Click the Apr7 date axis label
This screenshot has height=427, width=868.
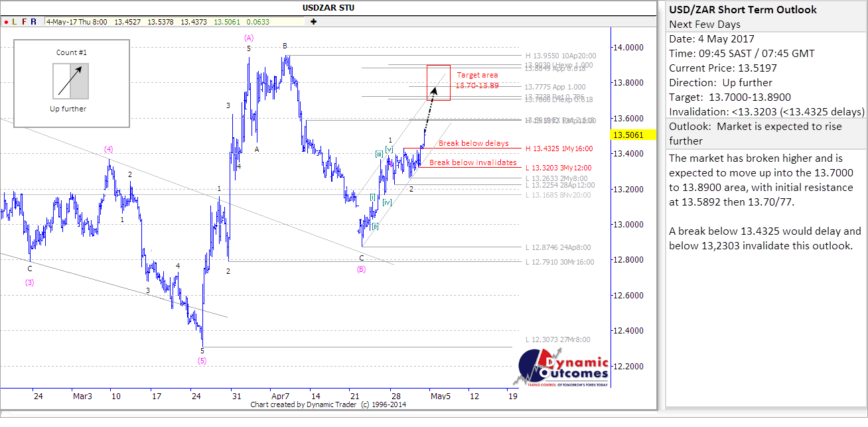click(280, 396)
